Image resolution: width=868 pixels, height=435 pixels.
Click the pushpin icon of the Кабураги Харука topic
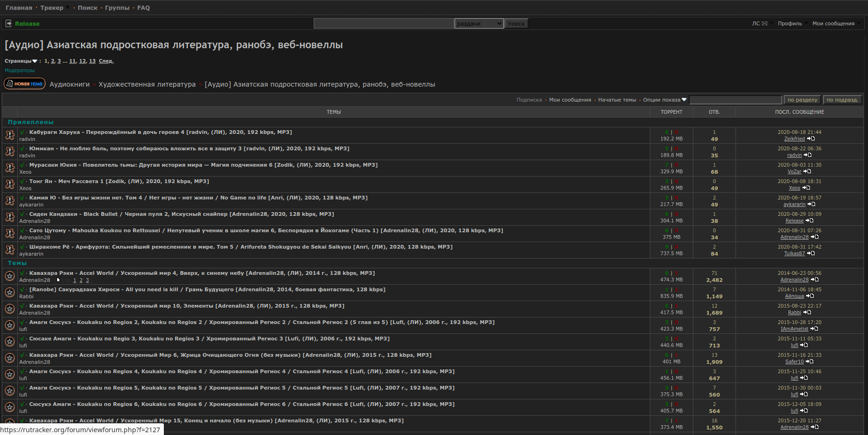(x=10, y=135)
